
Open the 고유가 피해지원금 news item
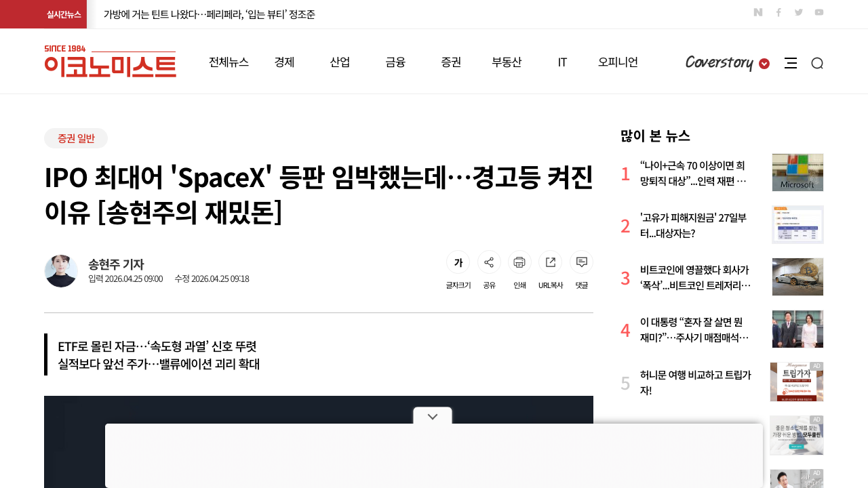(x=694, y=226)
